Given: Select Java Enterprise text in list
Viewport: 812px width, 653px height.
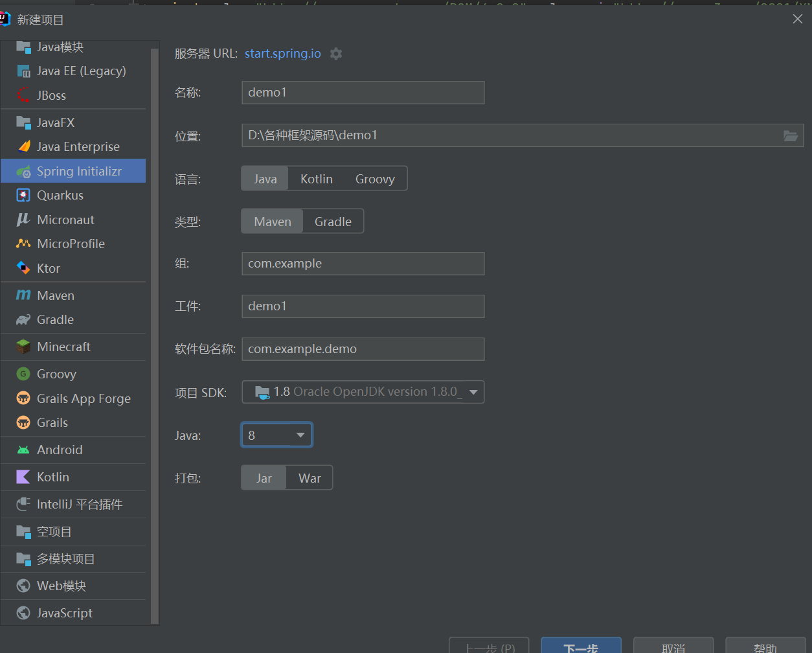Looking at the screenshot, I should [78, 146].
